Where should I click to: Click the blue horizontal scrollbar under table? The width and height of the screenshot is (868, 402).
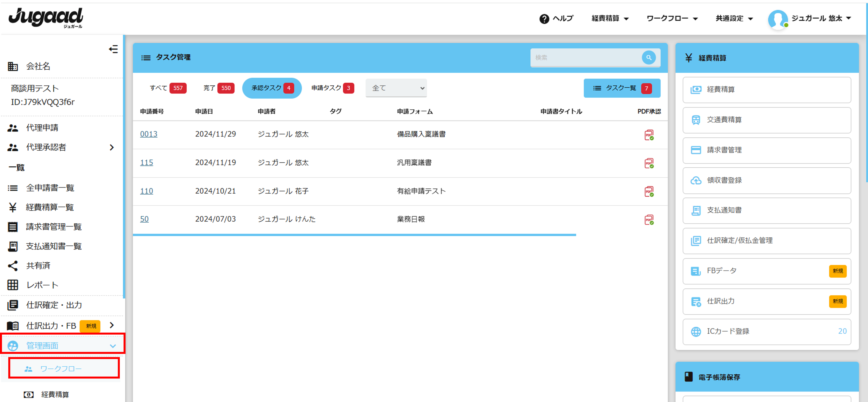tap(354, 235)
